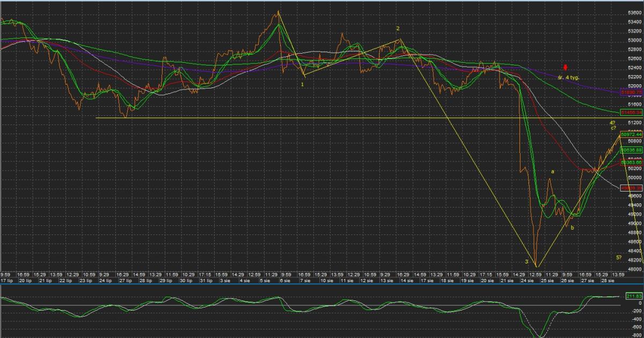Select wave label '1' on chart
Viewport: 644px width, 338px height.
tap(303, 85)
